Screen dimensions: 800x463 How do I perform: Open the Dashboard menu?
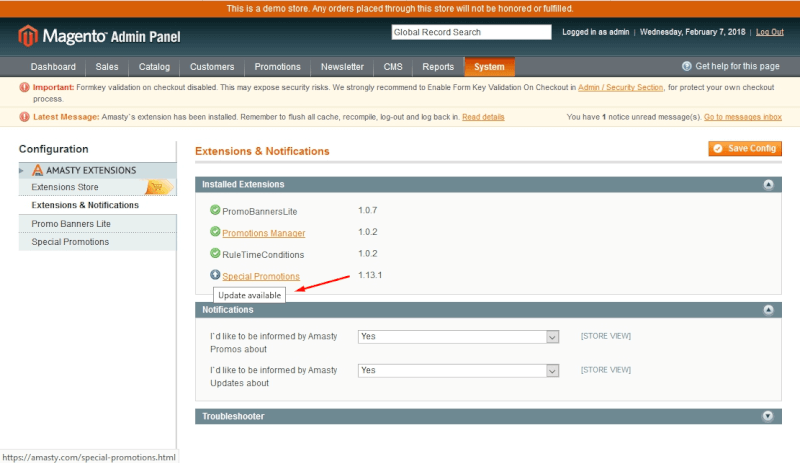click(53, 67)
